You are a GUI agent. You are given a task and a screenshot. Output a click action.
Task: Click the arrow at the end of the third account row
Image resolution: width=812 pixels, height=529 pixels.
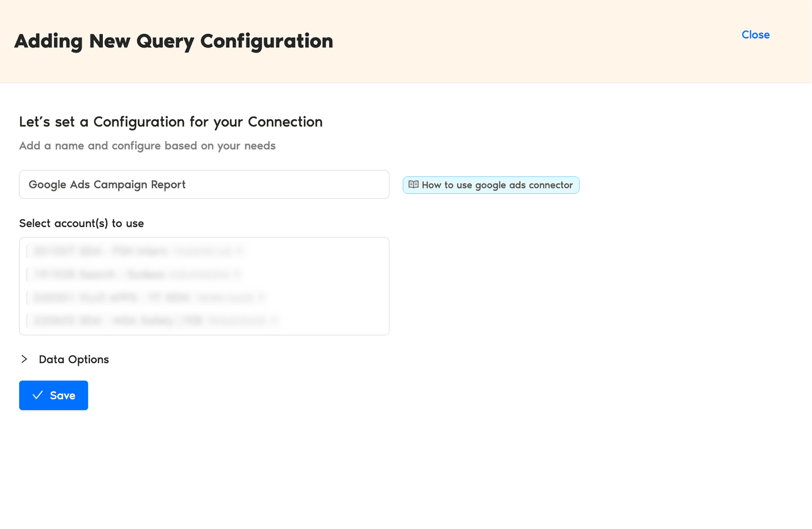click(x=261, y=297)
